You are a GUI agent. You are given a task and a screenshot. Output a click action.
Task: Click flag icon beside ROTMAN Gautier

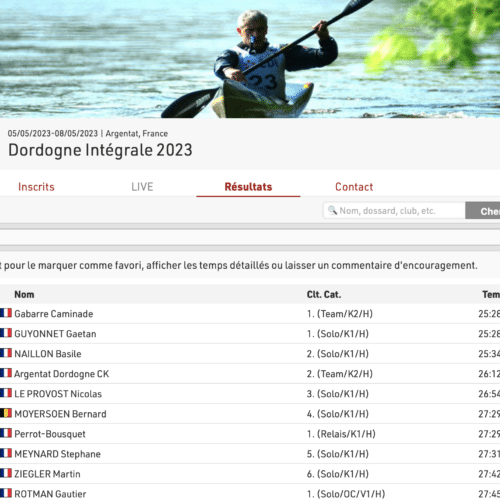point(6,493)
